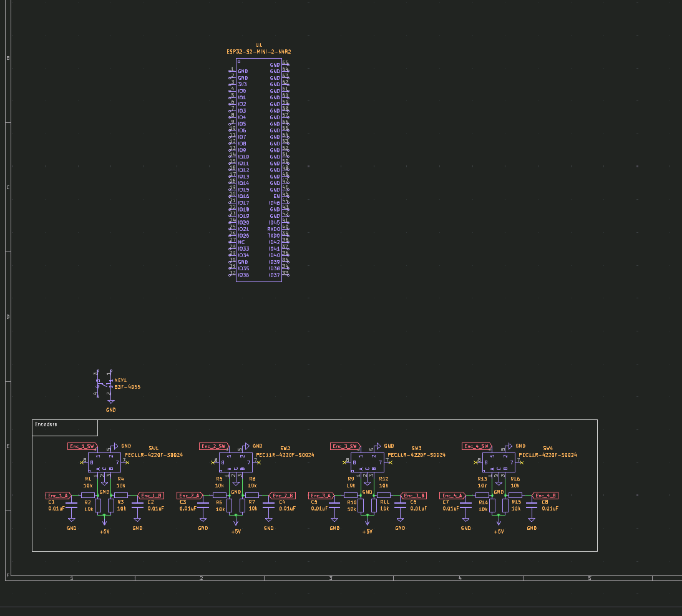The width and height of the screenshot is (682, 616).
Task: Click the IO45 pin name on U1
Action: [x=275, y=223]
